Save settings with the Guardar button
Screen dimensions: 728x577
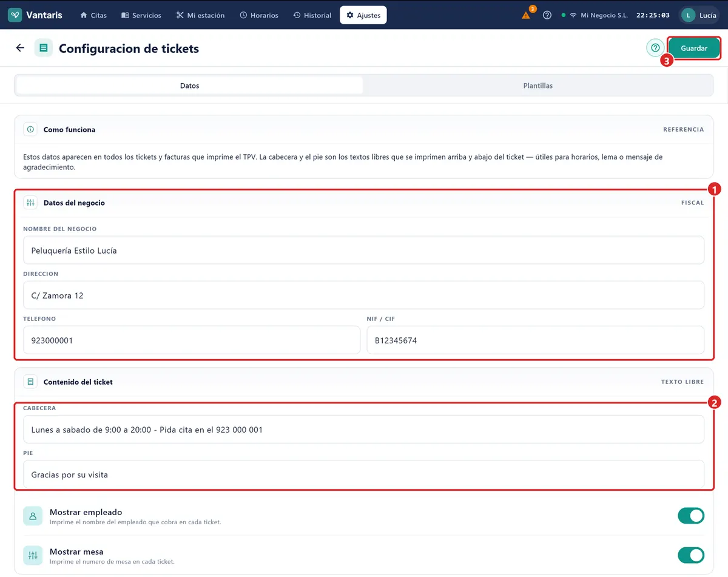[x=694, y=48]
